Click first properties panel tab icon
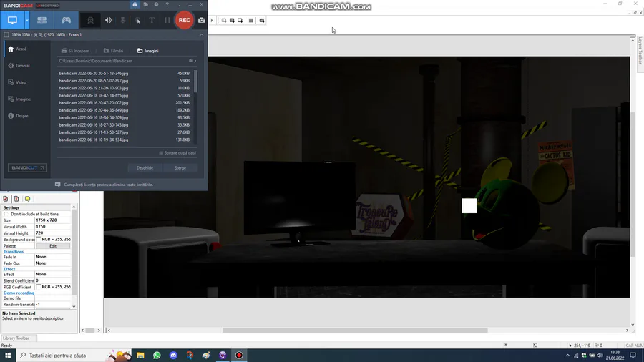 pyautogui.click(x=5, y=199)
